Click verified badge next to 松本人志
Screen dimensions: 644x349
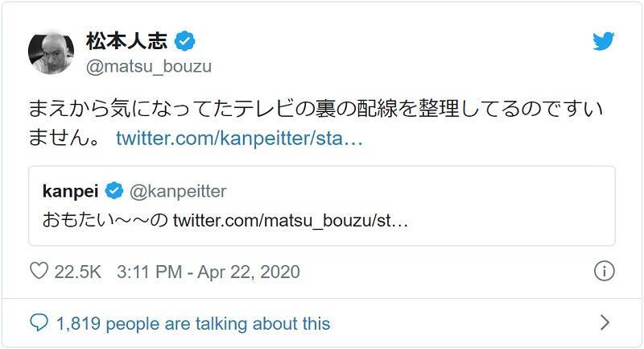point(186,40)
